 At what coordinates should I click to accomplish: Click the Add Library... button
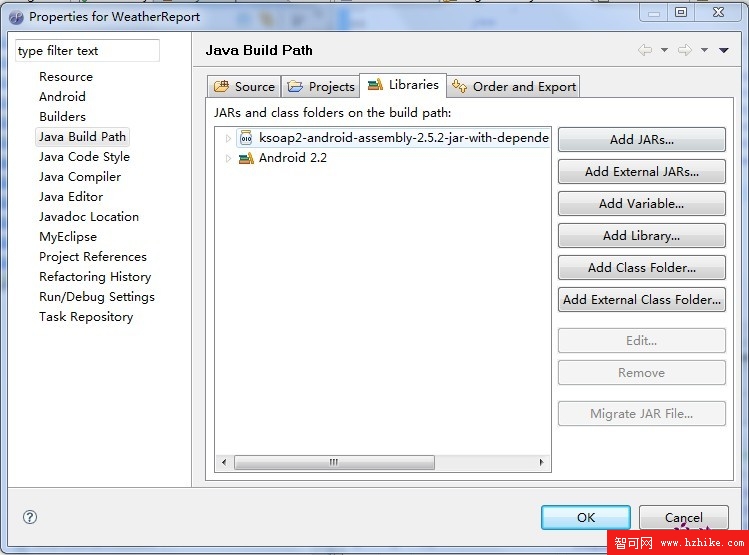tap(642, 235)
